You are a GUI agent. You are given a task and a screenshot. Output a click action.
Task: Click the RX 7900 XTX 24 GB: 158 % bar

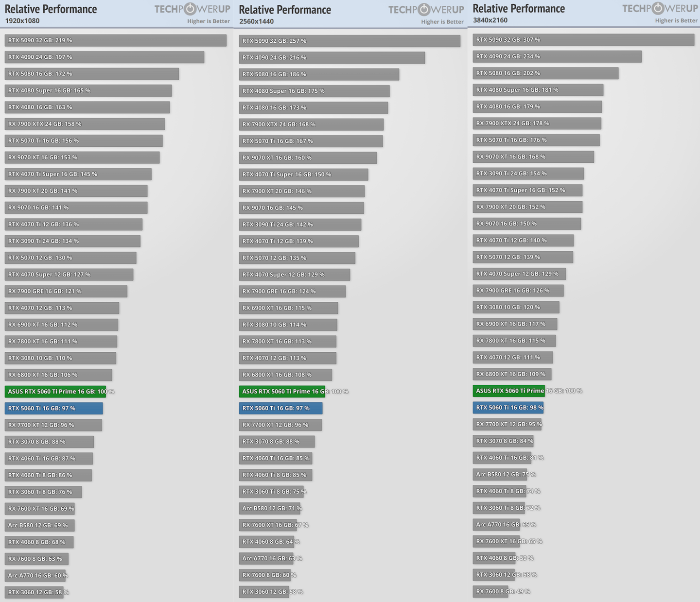click(85, 124)
